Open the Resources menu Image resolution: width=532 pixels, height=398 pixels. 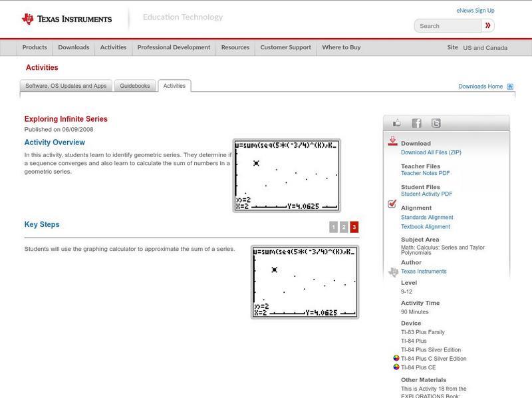(235, 47)
